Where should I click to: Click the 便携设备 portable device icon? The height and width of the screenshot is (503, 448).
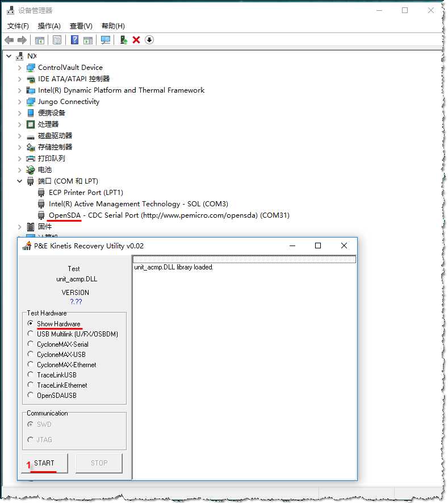tap(31, 113)
